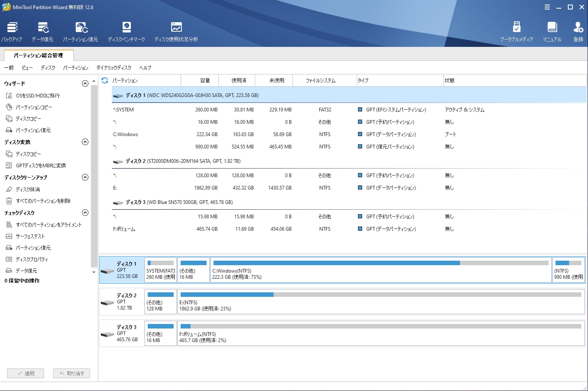Click the 登録 register icon

[578, 32]
